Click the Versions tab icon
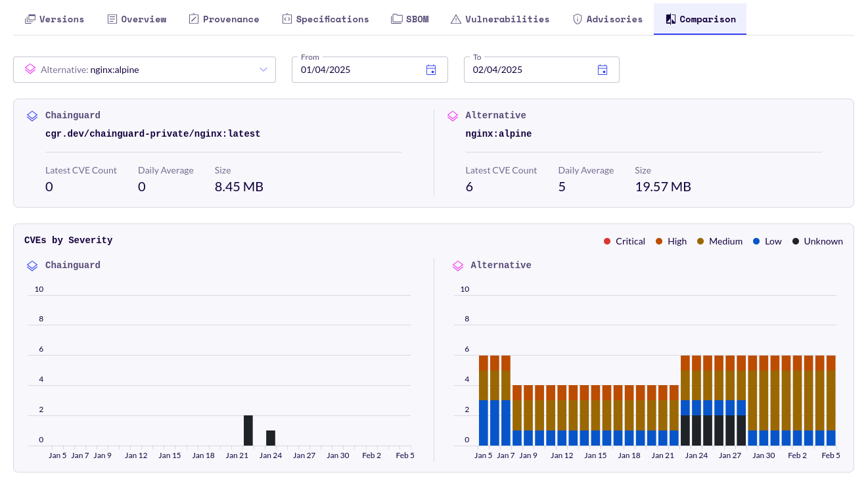Image resolution: width=868 pixels, height=487 pixels. tap(29, 18)
